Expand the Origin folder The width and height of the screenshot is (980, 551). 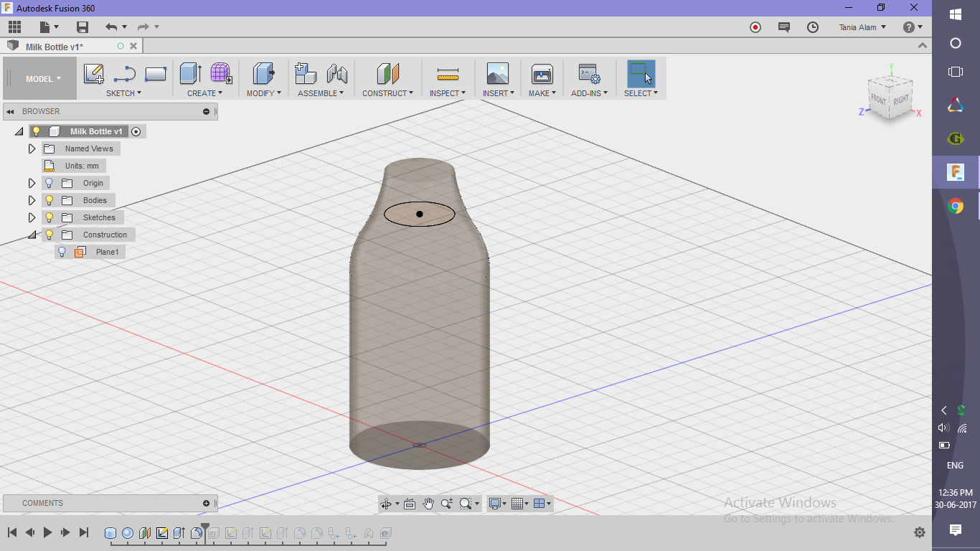click(x=32, y=183)
